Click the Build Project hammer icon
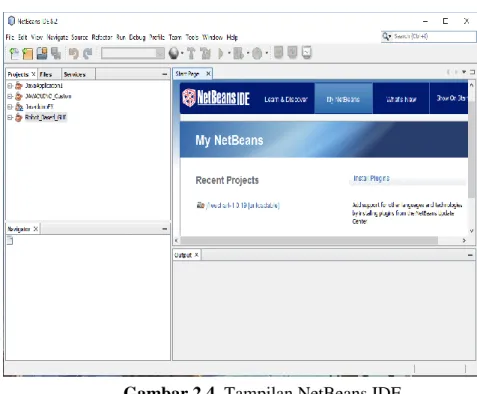The height and width of the screenshot is (394, 477). [191, 53]
